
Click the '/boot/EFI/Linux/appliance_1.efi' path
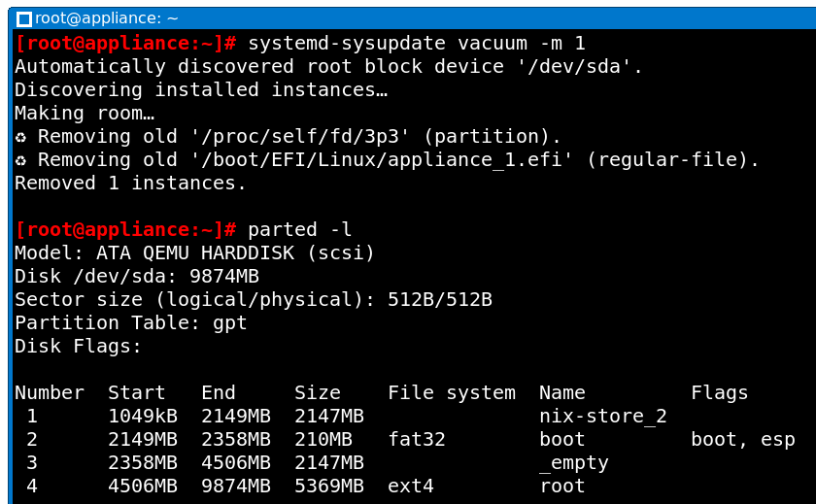pyautogui.click(x=382, y=159)
